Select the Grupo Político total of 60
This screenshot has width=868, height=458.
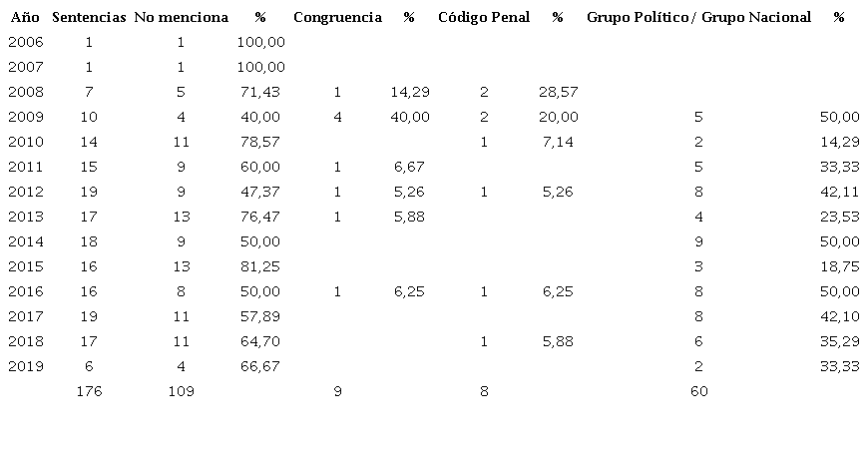coord(698,391)
